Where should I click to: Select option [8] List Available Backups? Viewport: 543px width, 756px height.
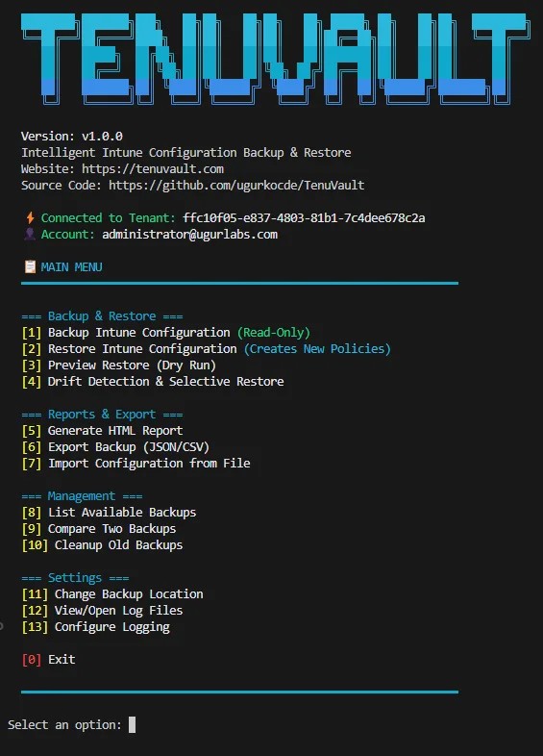pyautogui.click(x=109, y=512)
